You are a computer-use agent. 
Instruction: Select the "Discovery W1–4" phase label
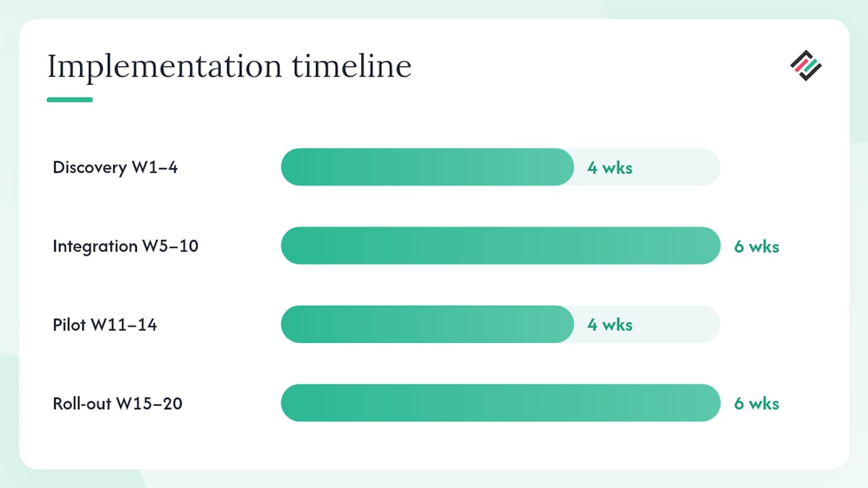click(115, 167)
